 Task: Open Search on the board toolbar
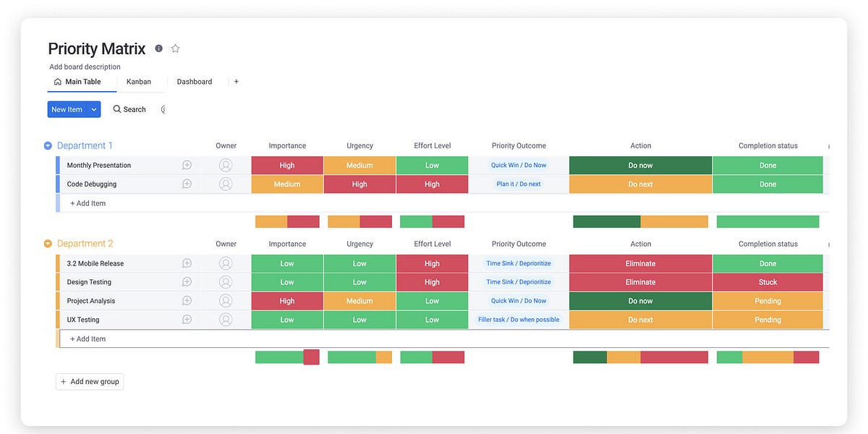click(128, 109)
